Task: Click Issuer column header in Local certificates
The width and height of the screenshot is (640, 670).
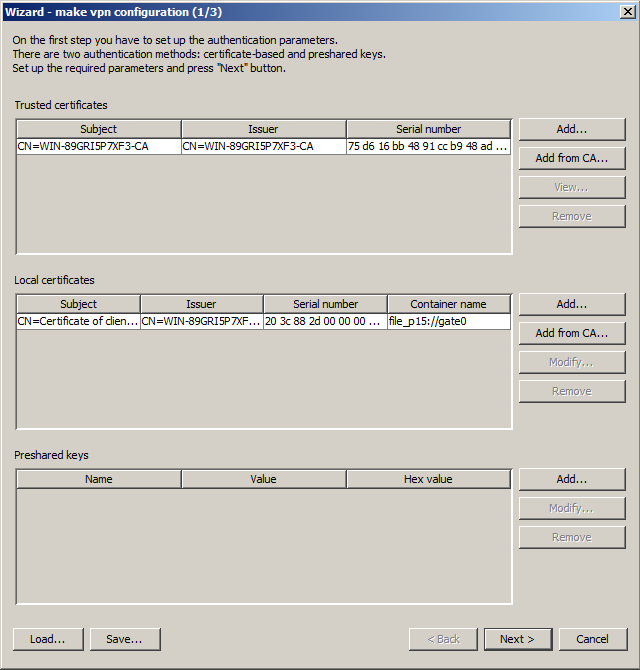Action: click(x=202, y=304)
